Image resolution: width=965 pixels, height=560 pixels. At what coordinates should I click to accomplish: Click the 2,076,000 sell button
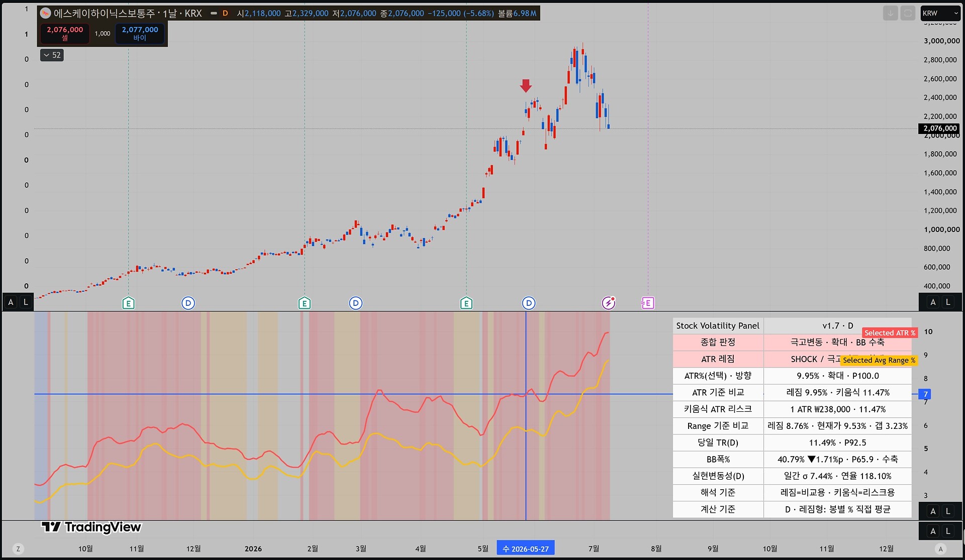65,34
